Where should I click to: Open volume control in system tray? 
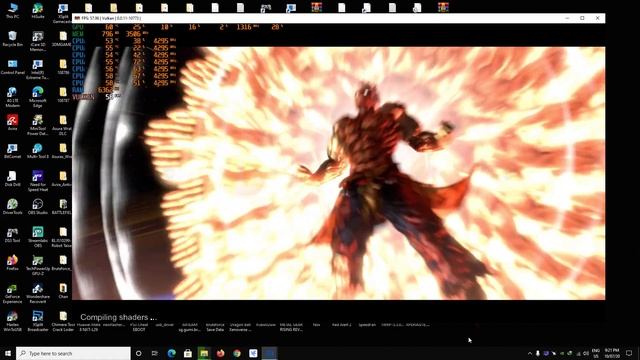(x=586, y=353)
